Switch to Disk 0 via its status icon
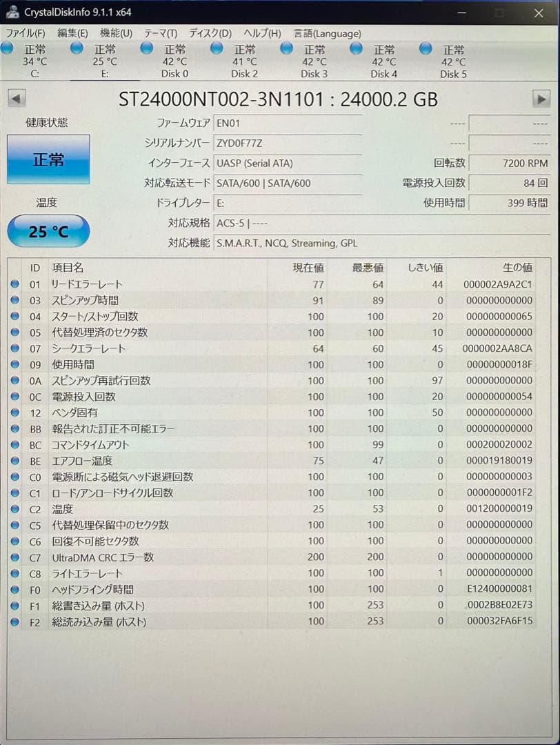The width and height of the screenshot is (560, 745). click(x=146, y=48)
